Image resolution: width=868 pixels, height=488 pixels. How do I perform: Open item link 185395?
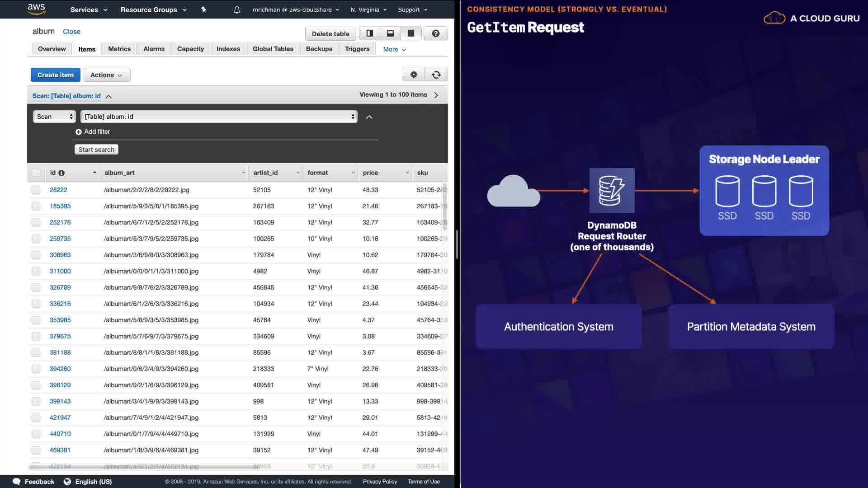tap(60, 206)
